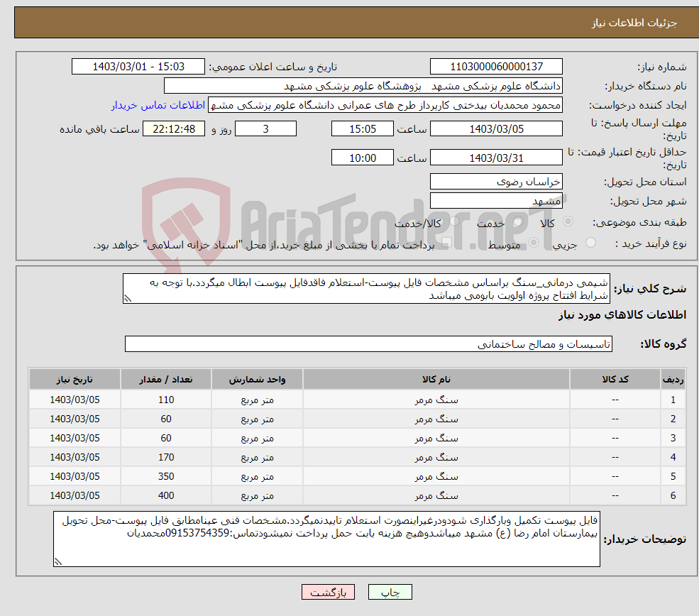This screenshot has width=699, height=616.
Task: Click response deadline date 1403/03/05 field
Action: coord(496,129)
